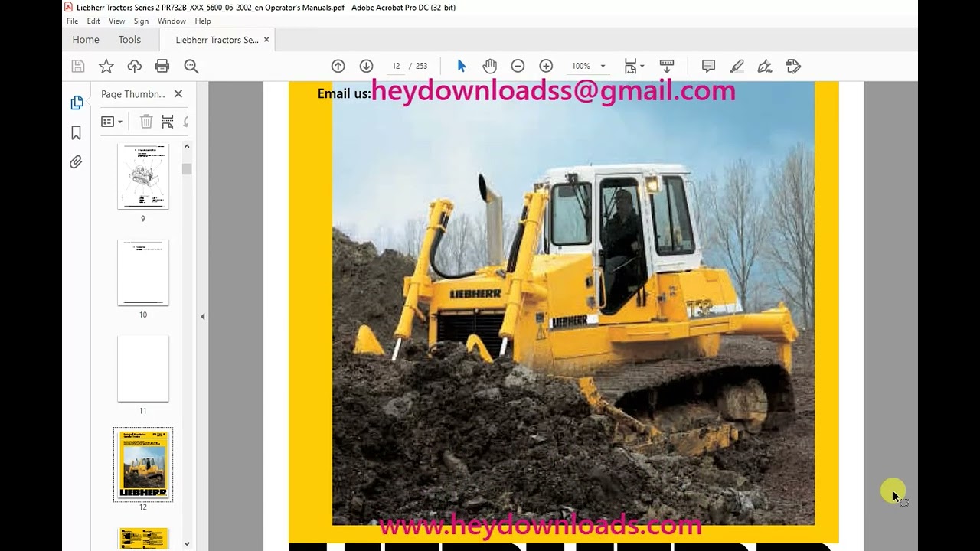Print the document with printer icon
The image size is (980, 551).
[x=162, y=67]
